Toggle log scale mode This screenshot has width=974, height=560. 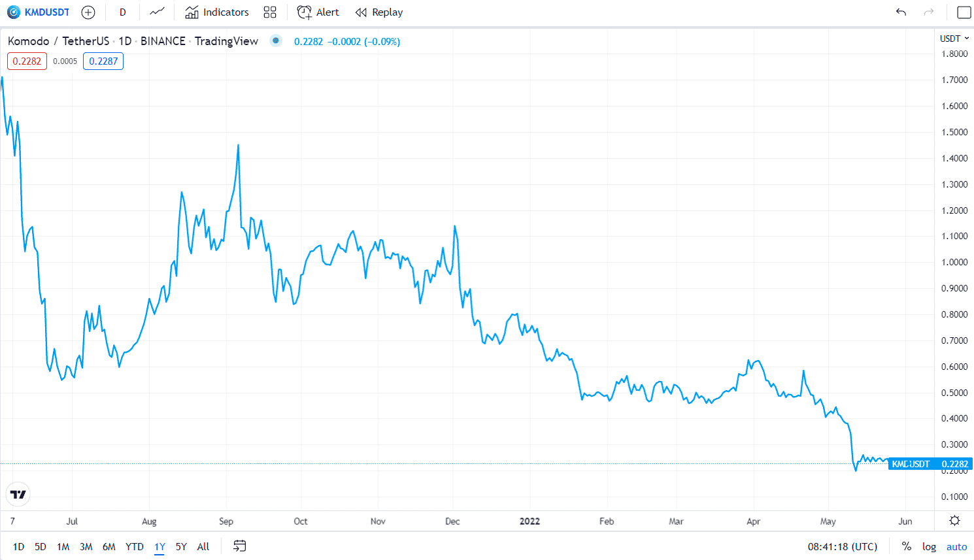[x=929, y=547]
